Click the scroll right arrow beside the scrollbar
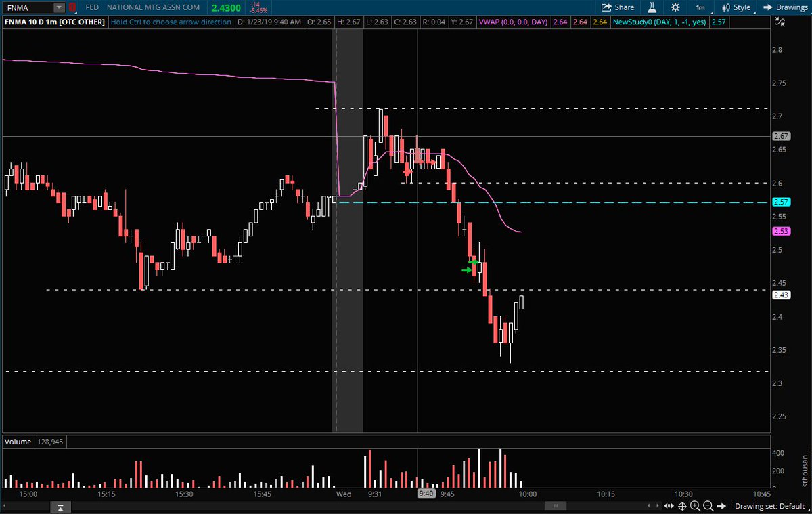This screenshot has width=812, height=514. point(657,507)
